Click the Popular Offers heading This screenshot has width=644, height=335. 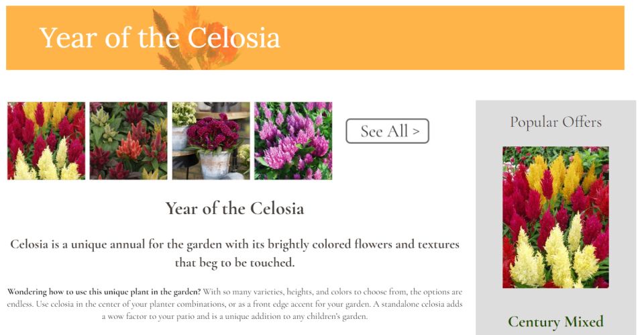pyautogui.click(x=555, y=122)
